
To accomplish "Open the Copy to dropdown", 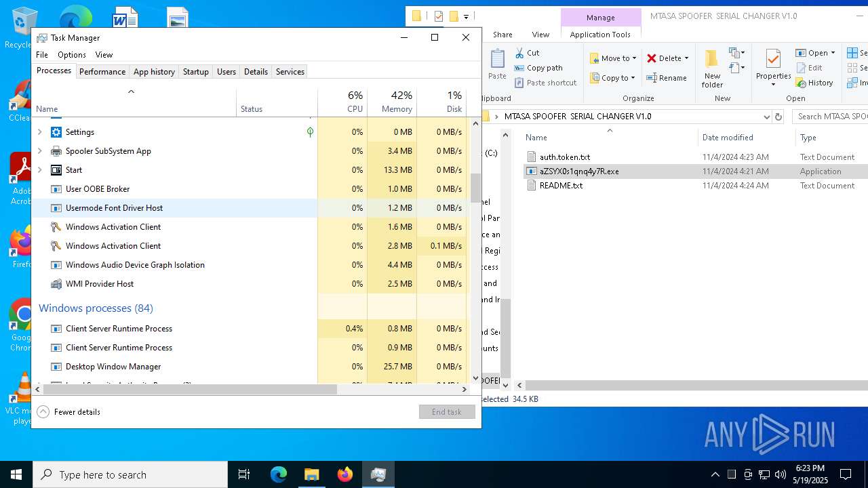I will (x=613, y=78).
